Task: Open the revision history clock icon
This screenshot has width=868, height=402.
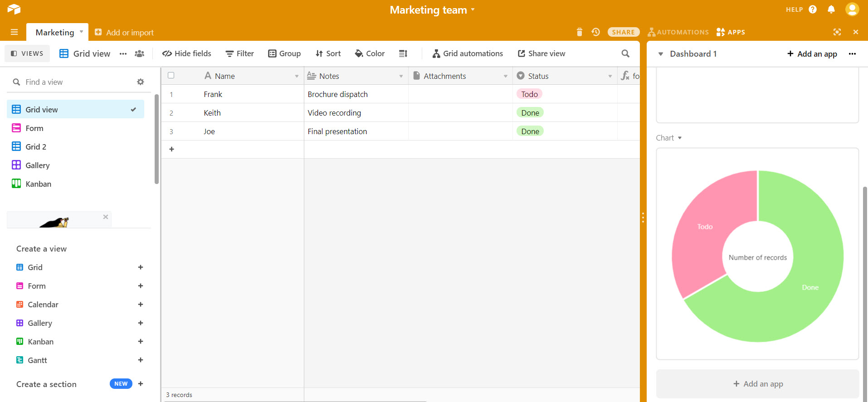Action: click(595, 32)
